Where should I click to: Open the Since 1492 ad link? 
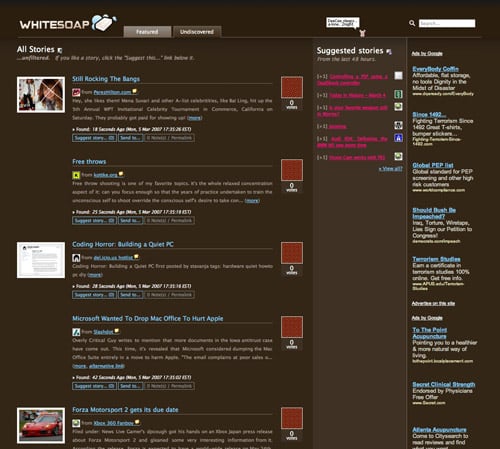[x=429, y=114]
